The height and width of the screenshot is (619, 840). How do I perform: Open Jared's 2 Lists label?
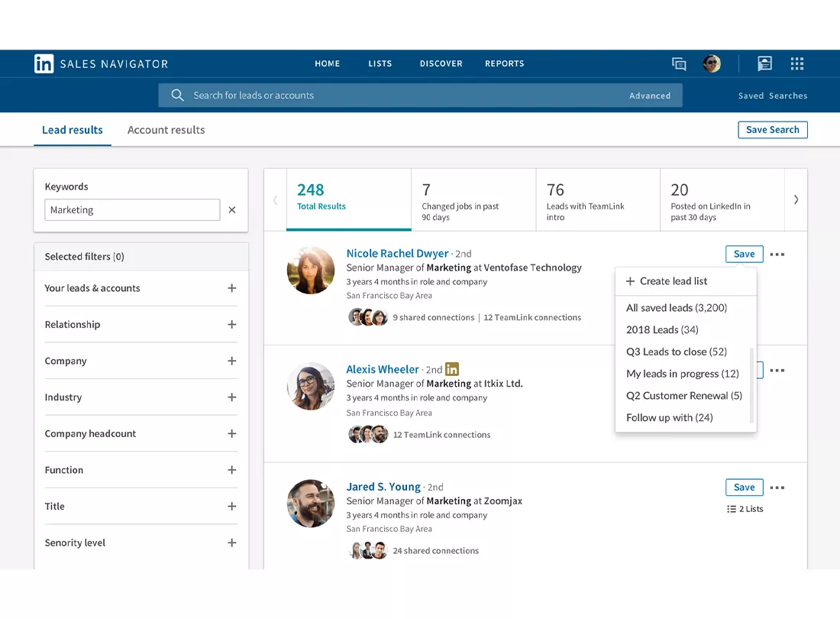pos(751,509)
